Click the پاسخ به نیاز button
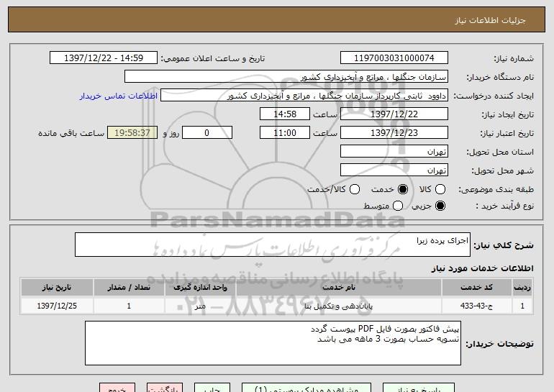This screenshot has width=554, height=392. (419, 388)
